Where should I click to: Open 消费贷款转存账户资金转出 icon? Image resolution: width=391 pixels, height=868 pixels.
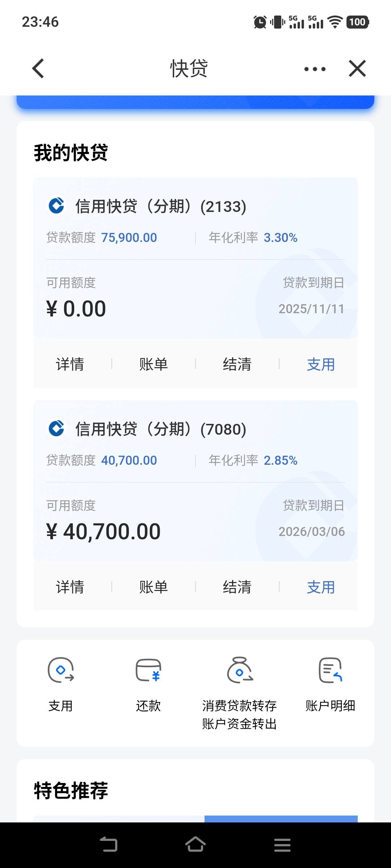pyautogui.click(x=239, y=670)
